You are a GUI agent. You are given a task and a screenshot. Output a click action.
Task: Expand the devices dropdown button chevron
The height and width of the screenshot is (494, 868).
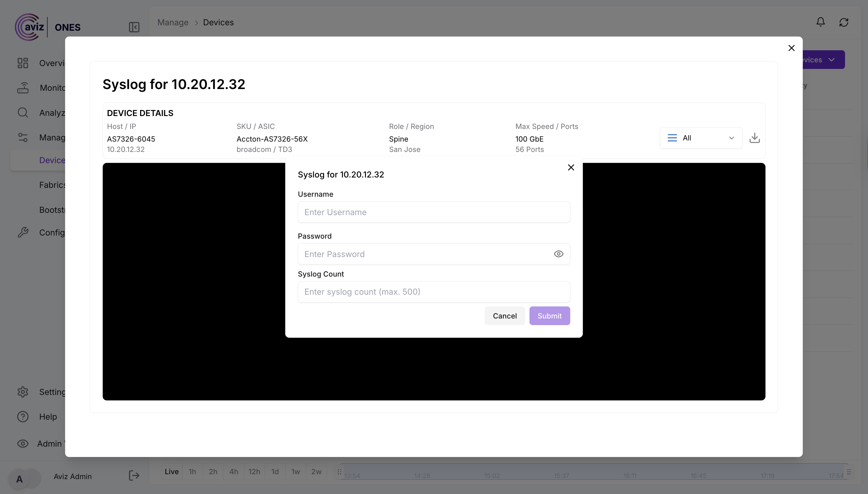[831, 60]
